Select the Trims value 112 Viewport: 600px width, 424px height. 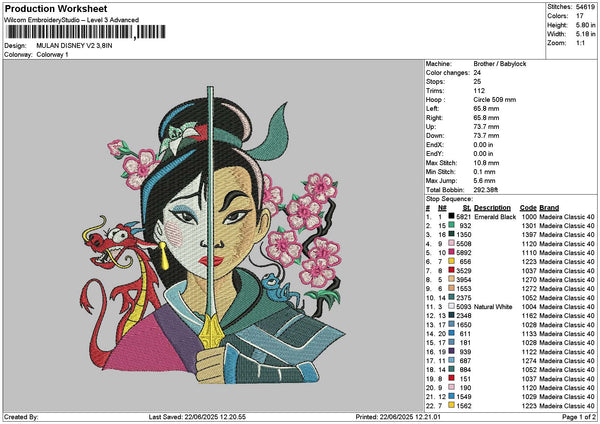[x=479, y=91]
